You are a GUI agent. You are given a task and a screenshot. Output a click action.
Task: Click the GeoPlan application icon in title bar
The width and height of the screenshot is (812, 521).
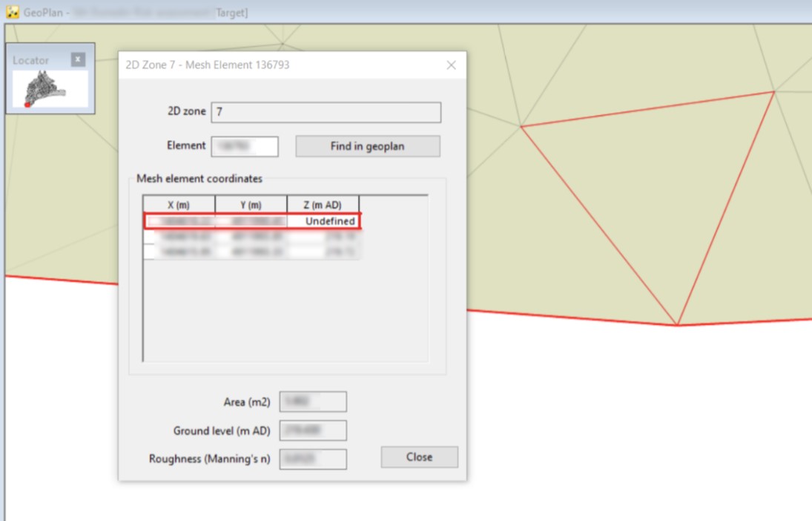click(x=10, y=11)
